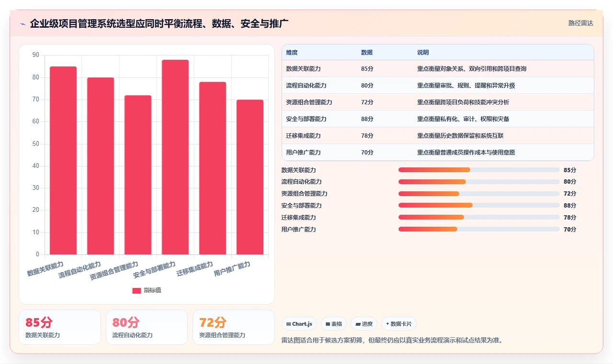Screen dimensions: 613x364
Task: Click the 用户推广能力 x-axis label
Action: click(232, 269)
